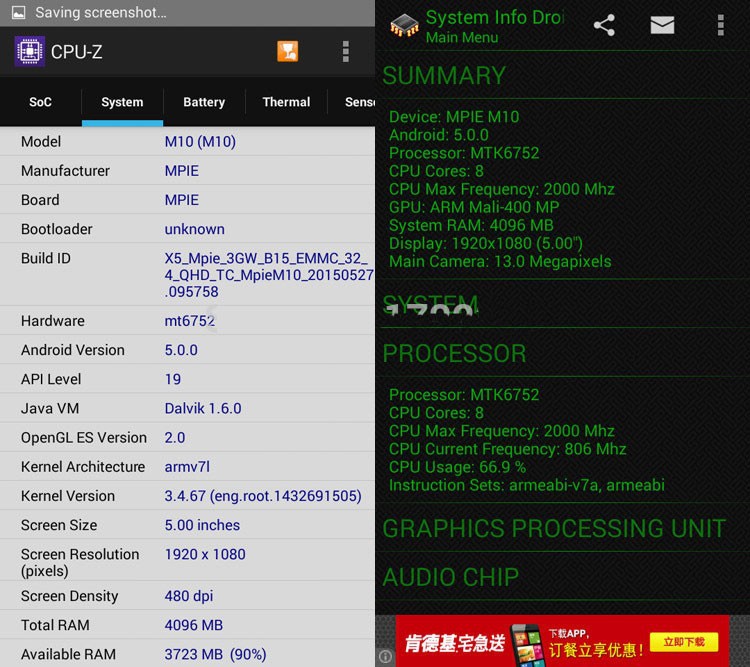Click the Build ID value text

point(266,275)
